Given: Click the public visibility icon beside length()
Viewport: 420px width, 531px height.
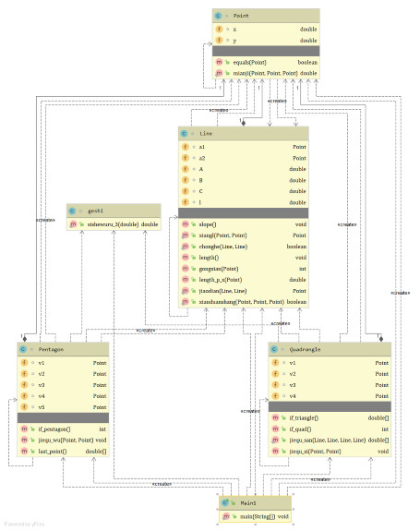Looking at the screenshot, I should point(193,258).
